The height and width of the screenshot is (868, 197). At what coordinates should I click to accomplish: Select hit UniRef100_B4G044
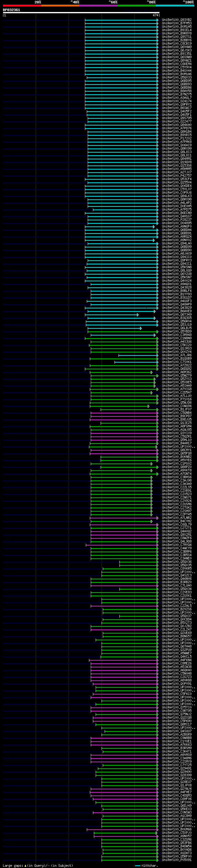pos(176,71)
